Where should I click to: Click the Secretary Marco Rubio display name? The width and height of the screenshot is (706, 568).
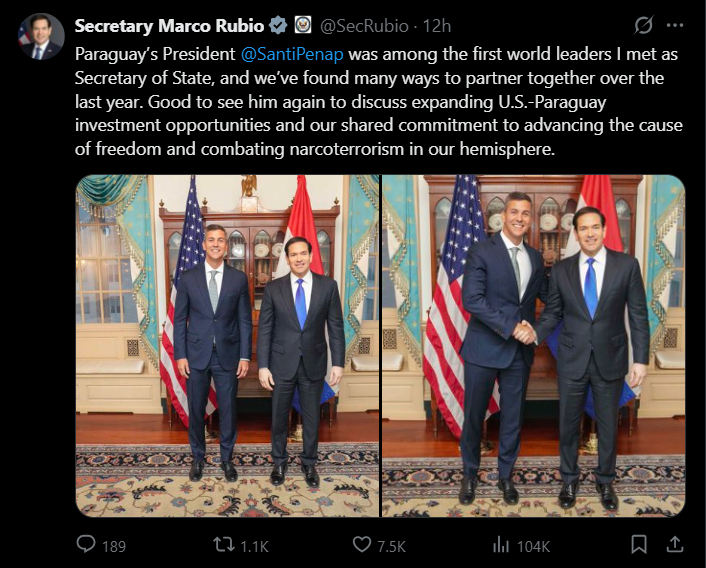[170, 25]
